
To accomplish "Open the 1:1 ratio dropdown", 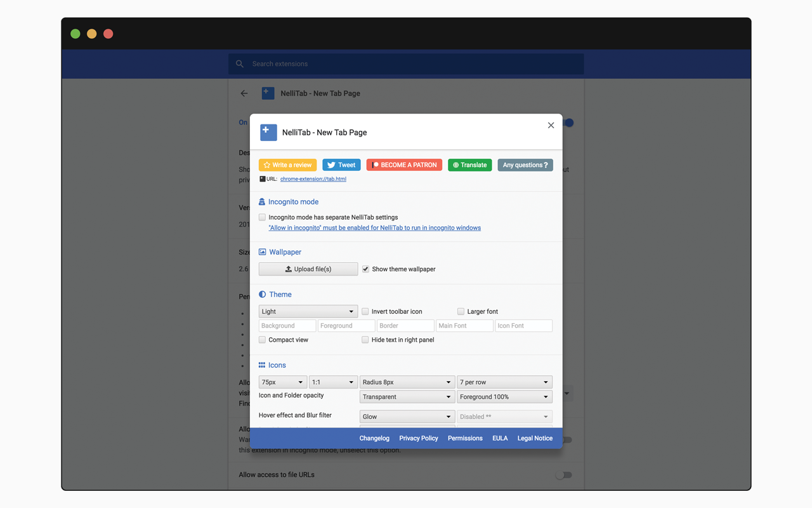I will [333, 382].
